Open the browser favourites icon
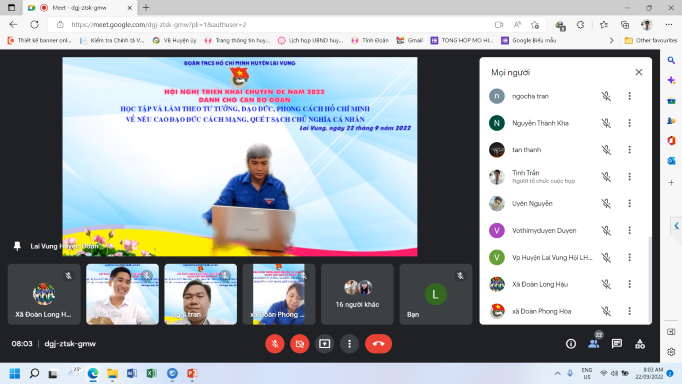Image resolution: width=682 pixels, height=384 pixels. tap(604, 25)
